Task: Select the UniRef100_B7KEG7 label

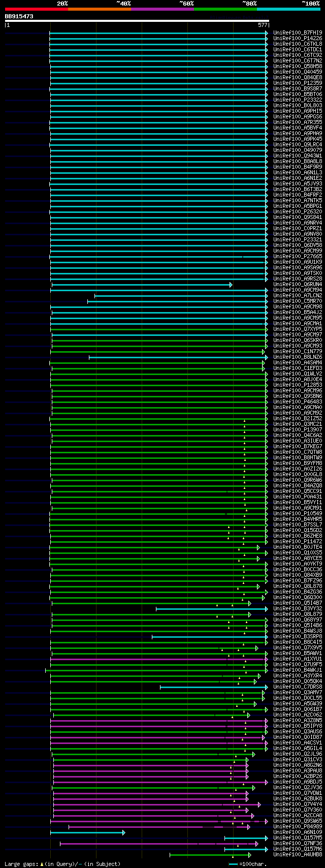Action: point(298,446)
